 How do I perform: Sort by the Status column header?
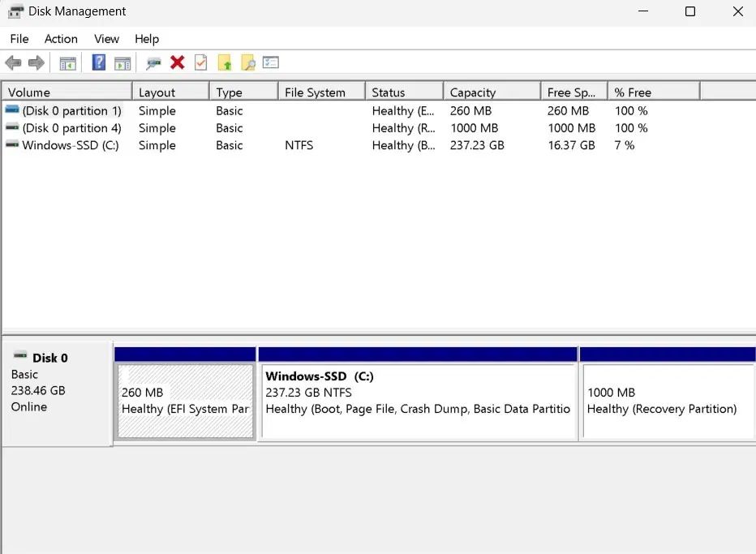coord(405,92)
